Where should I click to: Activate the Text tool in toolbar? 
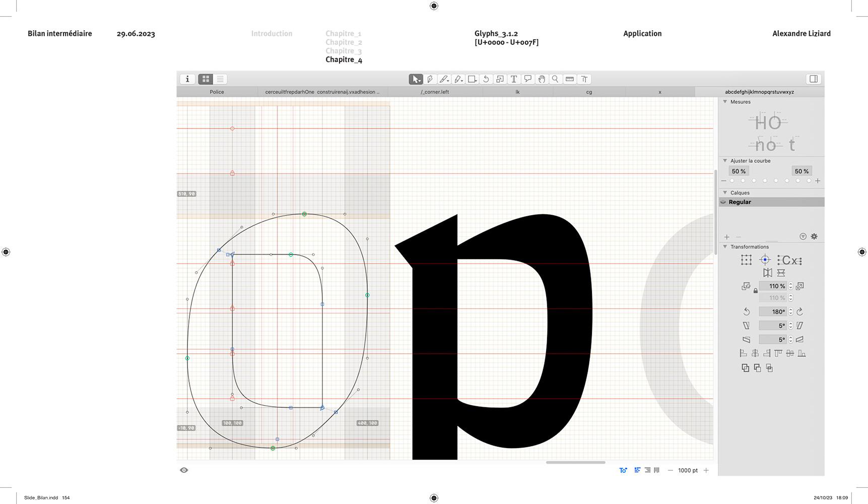pyautogui.click(x=514, y=79)
